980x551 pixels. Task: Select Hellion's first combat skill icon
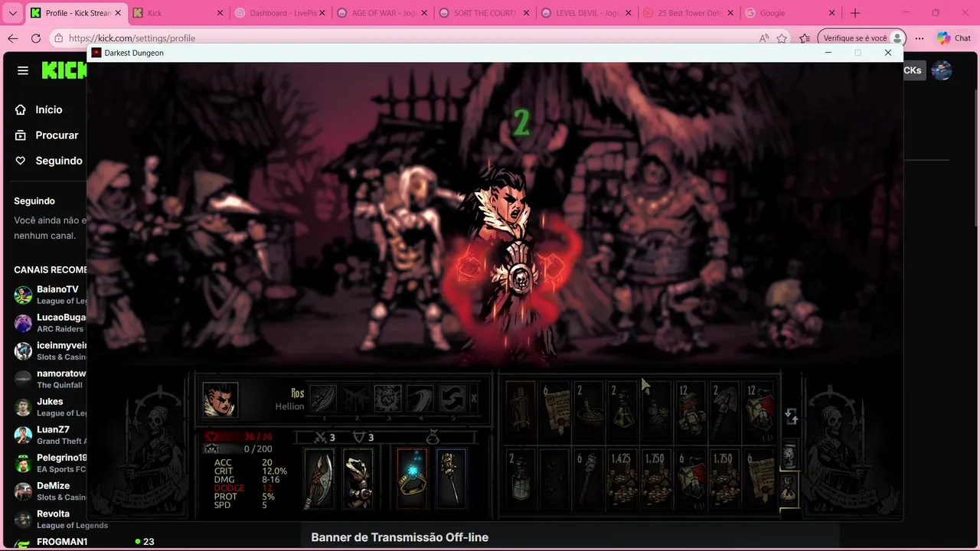pos(324,399)
